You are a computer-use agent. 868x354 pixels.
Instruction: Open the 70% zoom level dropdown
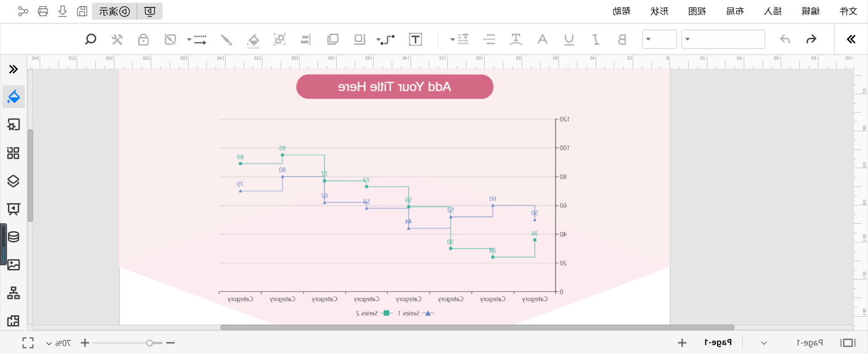59,343
